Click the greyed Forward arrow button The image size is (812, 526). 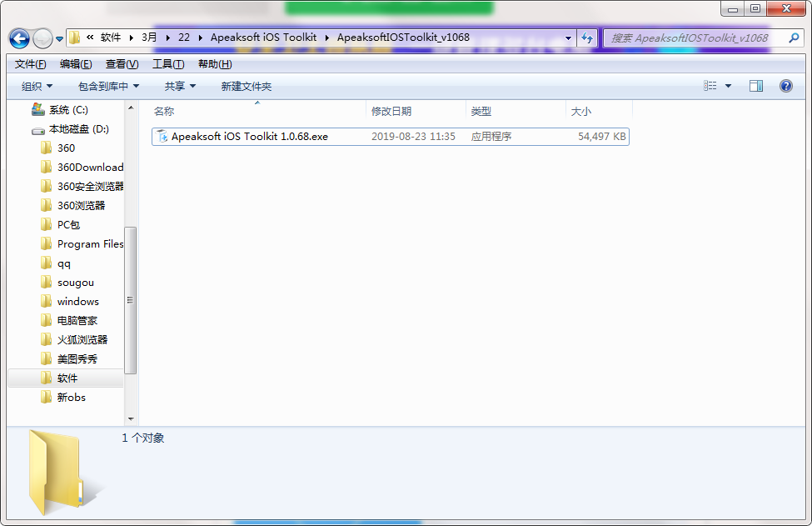(42, 38)
